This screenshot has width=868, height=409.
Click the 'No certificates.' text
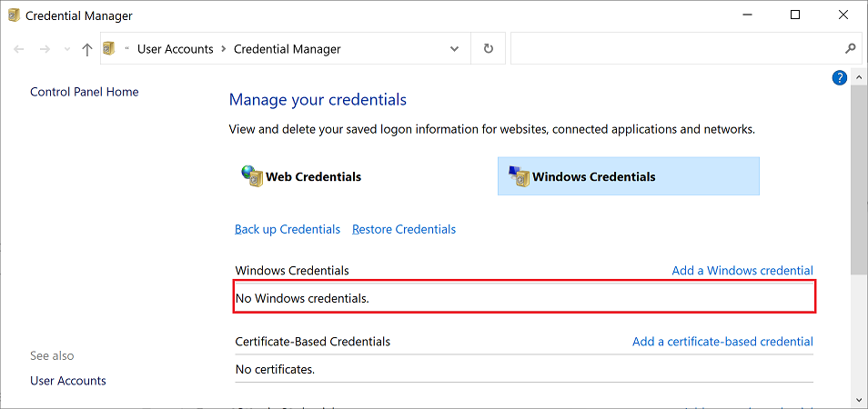click(x=275, y=369)
